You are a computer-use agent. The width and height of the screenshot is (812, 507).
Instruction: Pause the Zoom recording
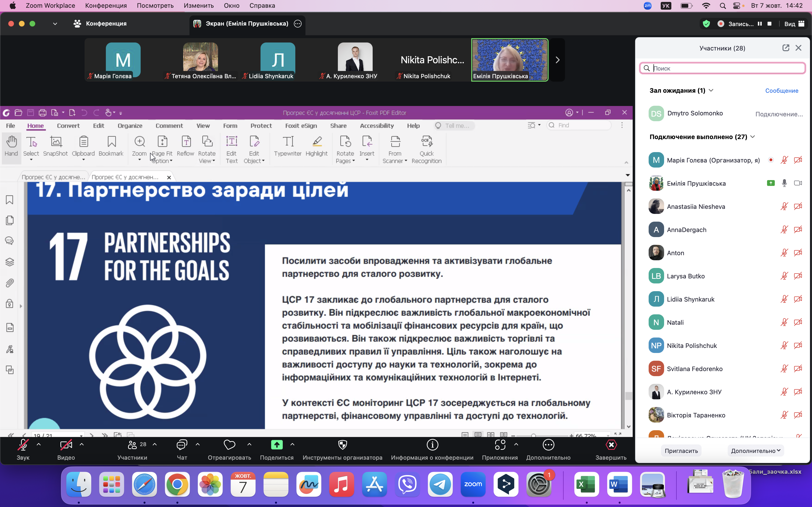(x=760, y=24)
